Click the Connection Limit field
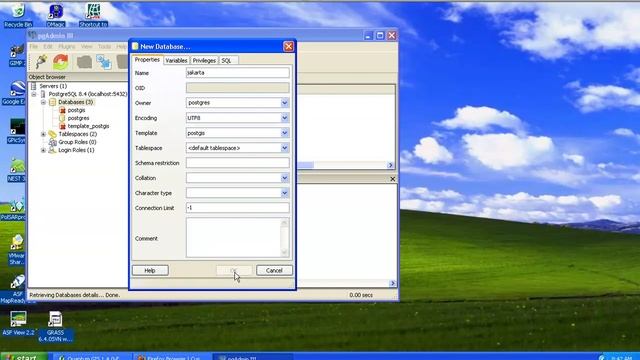Image resolution: width=640 pixels, height=360 pixels. [238, 208]
